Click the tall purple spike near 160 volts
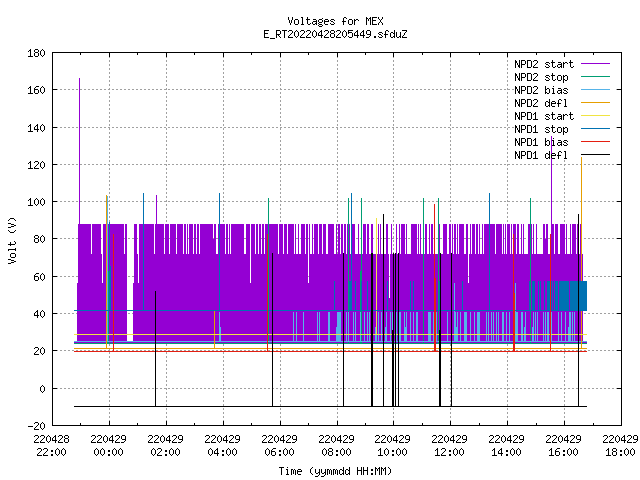 pyautogui.click(x=80, y=151)
